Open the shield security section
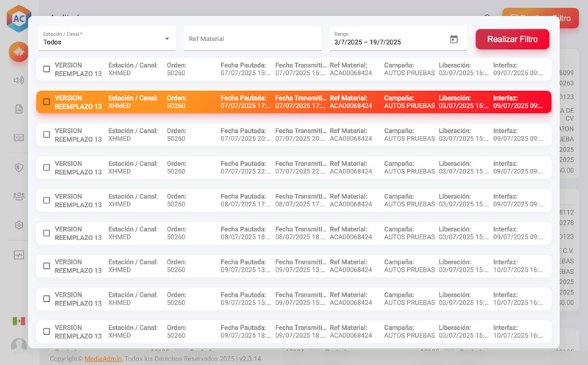This screenshot has width=588, height=365. click(x=18, y=167)
